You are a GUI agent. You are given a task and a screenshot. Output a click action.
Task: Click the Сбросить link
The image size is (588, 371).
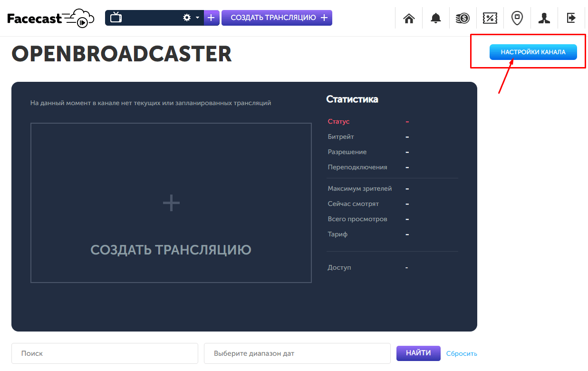pyautogui.click(x=462, y=353)
